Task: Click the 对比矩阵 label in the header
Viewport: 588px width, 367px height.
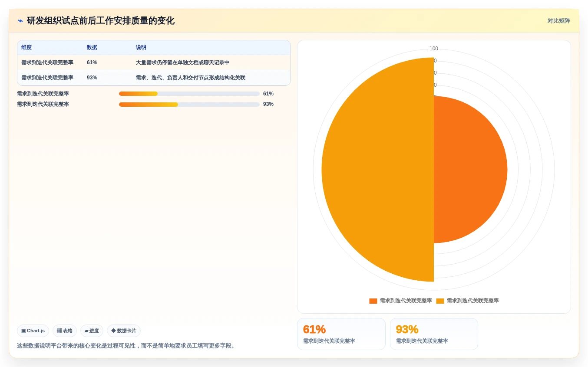Action: [558, 21]
